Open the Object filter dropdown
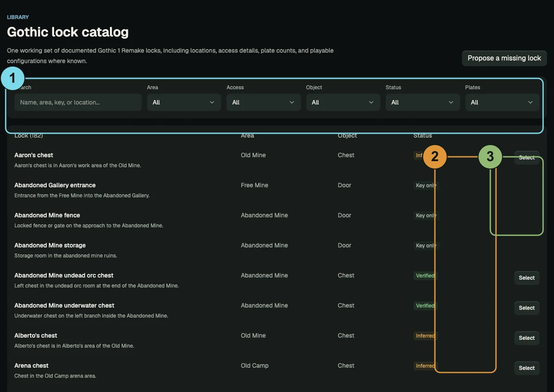The width and height of the screenshot is (554, 392). [343, 102]
